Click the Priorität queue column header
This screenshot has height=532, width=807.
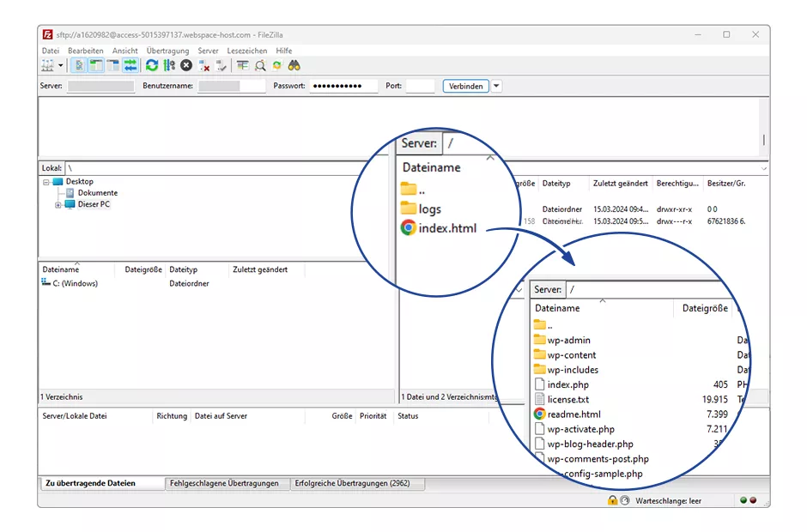click(373, 415)
